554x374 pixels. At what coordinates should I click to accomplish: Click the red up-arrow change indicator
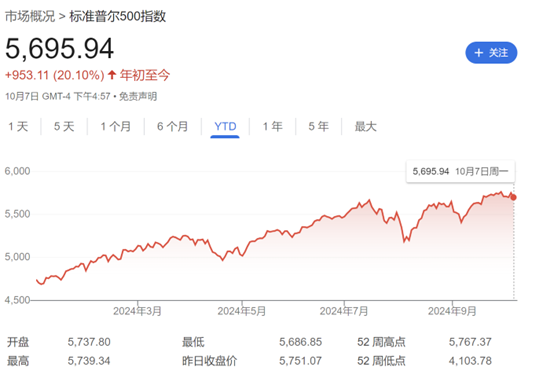click(112, 75)
